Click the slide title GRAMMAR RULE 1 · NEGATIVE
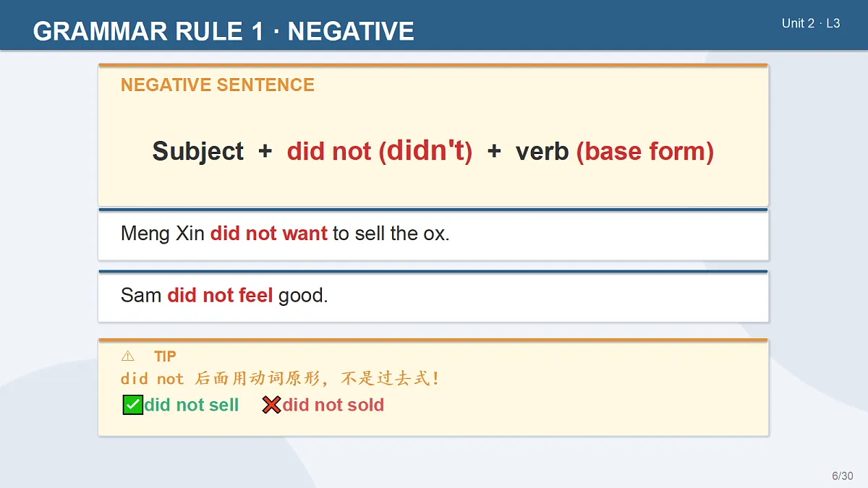 pos(224,31)
